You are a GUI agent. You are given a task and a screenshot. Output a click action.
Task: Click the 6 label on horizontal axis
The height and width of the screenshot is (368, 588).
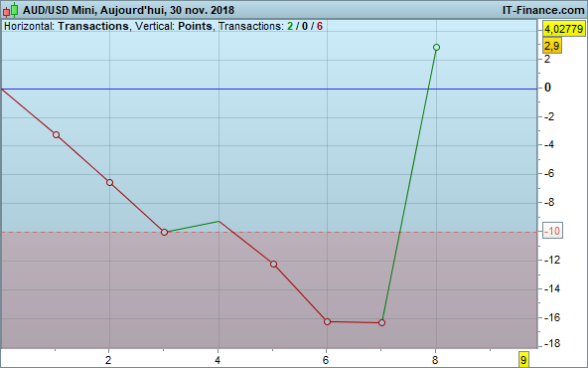(x=326, y=360)
